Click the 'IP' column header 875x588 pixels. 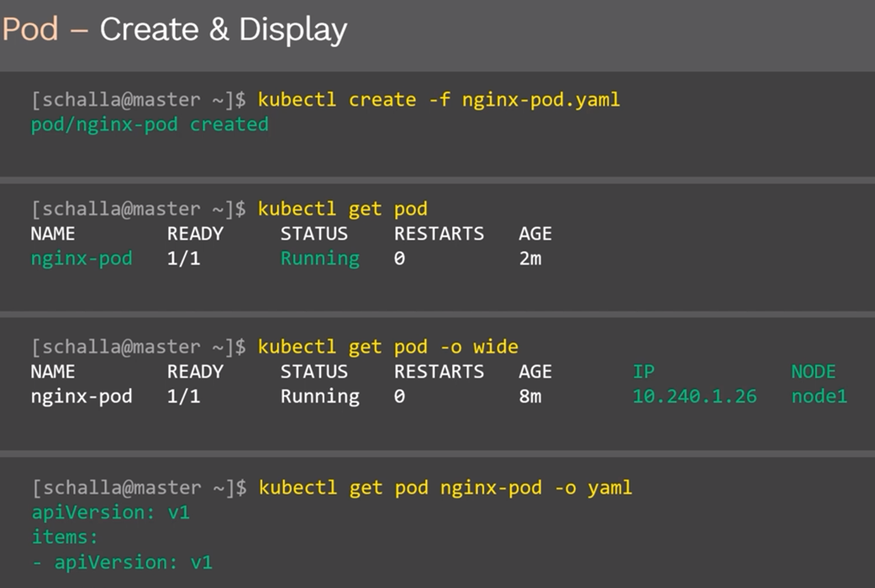[643, 371]
